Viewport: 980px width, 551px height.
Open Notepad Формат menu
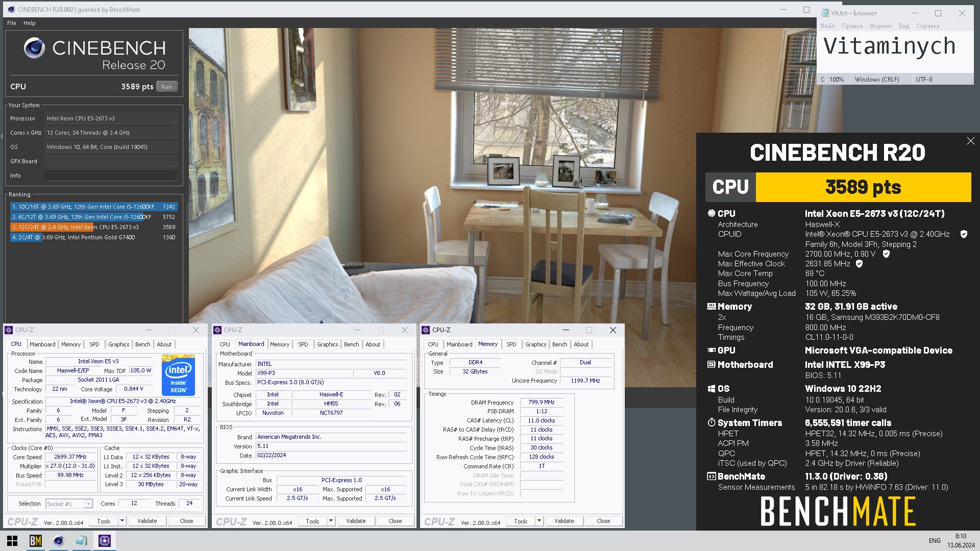(x=880, y=26)
